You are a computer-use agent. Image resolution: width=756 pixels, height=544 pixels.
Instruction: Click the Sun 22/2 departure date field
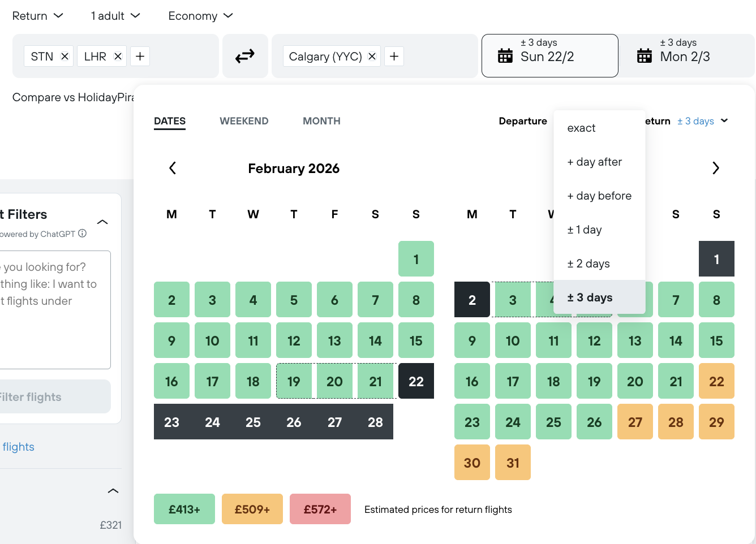pos(549,55)
